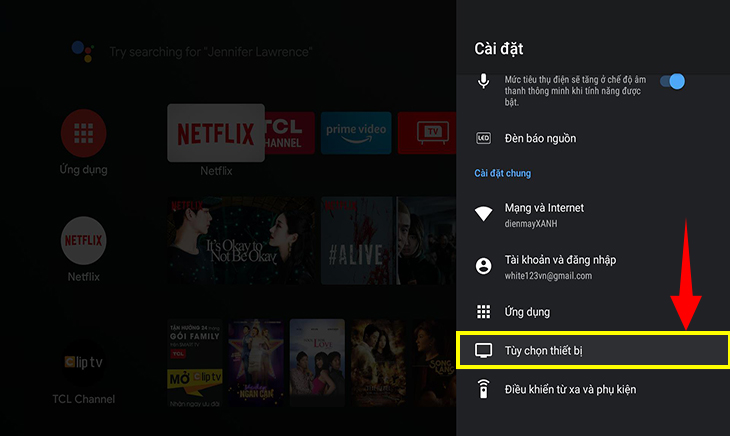Click the account avatar icon
The height and width of the screenshot is (436, 730).
pyautogui.click(x=483, y=266)
